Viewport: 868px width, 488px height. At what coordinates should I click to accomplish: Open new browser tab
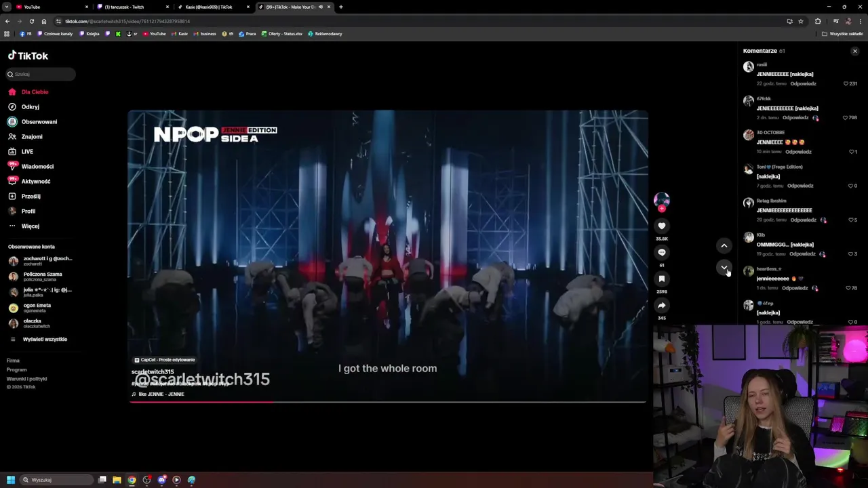(x=340, y=7)
